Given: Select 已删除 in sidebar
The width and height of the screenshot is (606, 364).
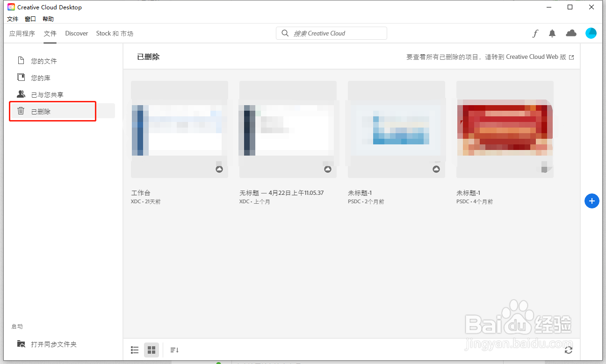Looking at the screenshot, I should (63, 111).
